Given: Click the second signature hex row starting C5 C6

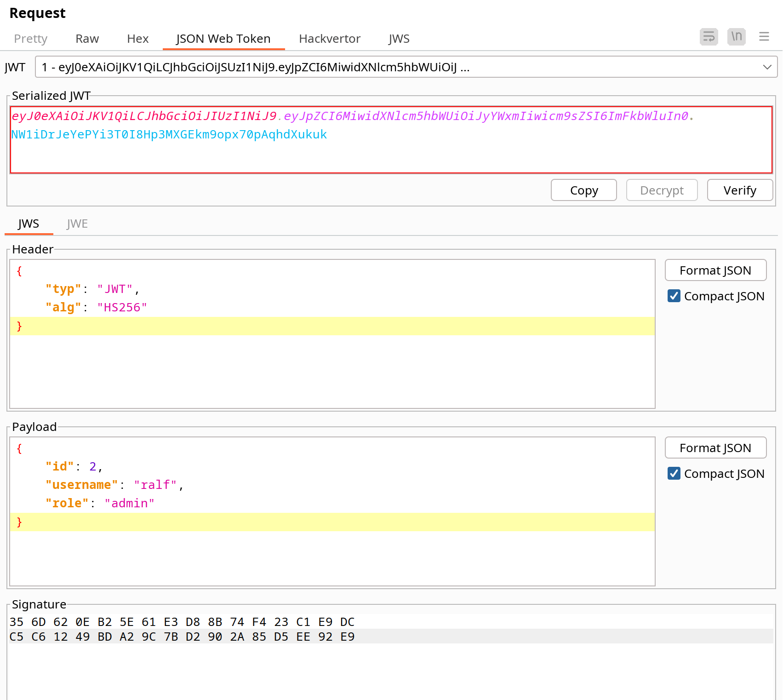Looking at the screenshot, I should [x=182, y=637].
